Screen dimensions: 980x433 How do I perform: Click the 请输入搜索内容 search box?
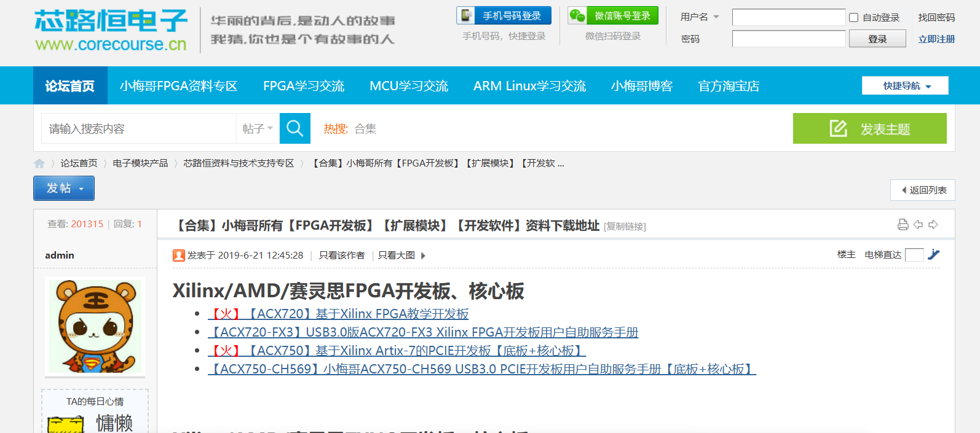point(139,128)
